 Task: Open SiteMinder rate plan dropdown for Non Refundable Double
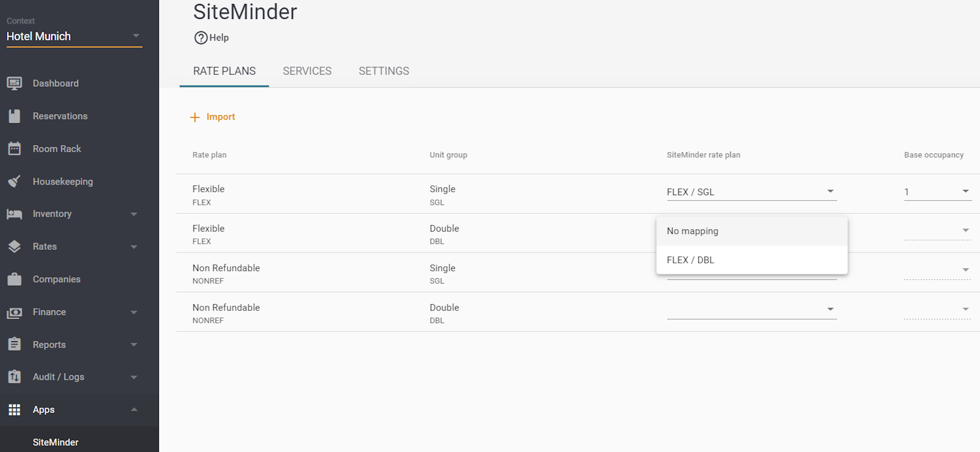point(752,309)
